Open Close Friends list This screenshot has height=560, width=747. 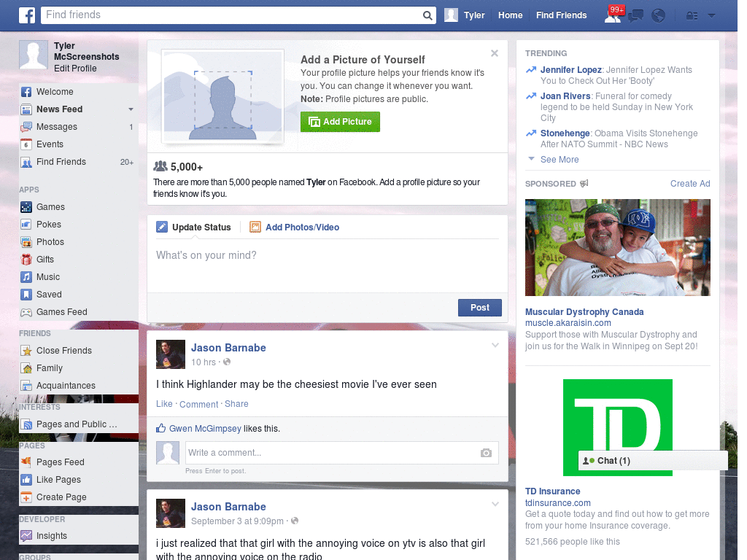79,351
